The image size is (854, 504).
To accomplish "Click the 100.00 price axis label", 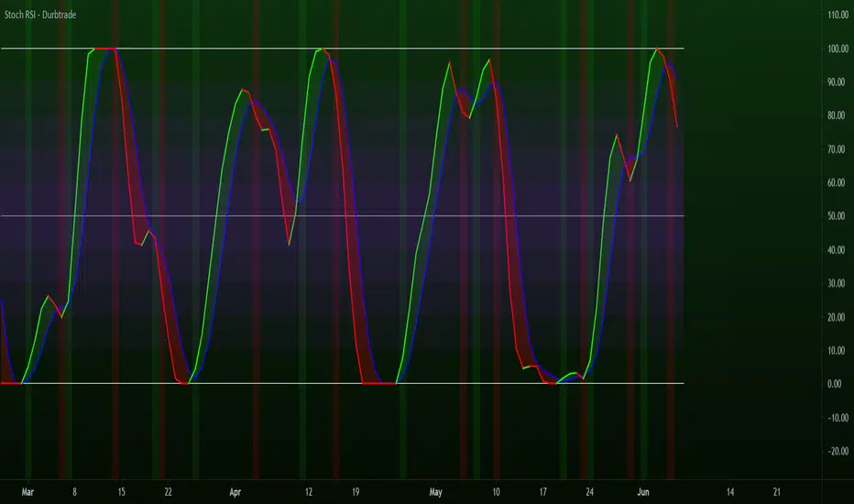I will (x=838, y=49).
